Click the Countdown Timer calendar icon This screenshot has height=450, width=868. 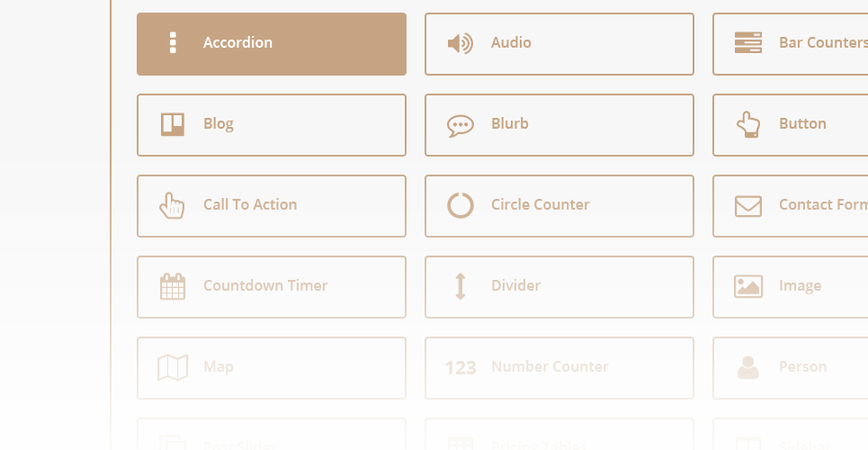(x=173, y=286)
